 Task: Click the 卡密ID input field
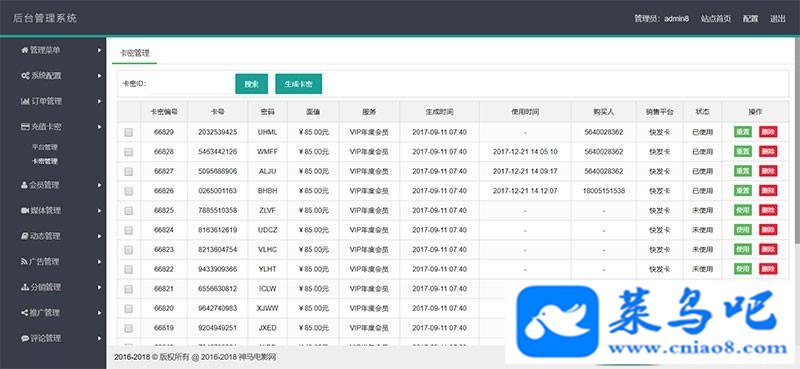point(189,84)
